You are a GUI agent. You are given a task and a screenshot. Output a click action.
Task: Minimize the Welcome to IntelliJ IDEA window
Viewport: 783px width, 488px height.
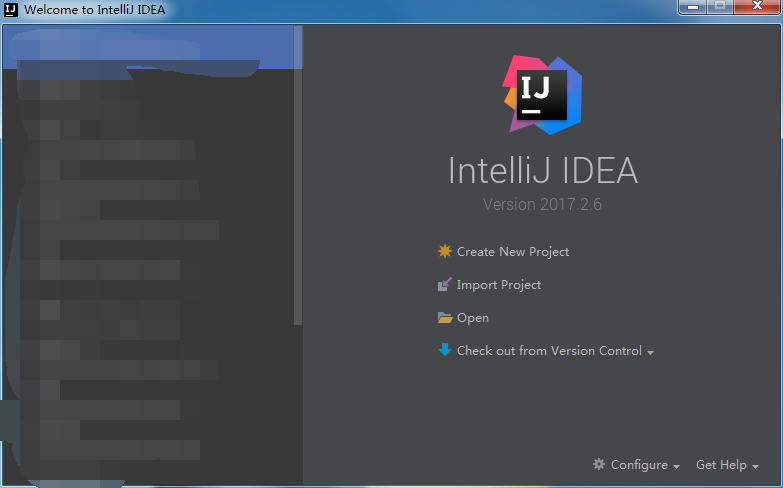(x=692, y=6)
